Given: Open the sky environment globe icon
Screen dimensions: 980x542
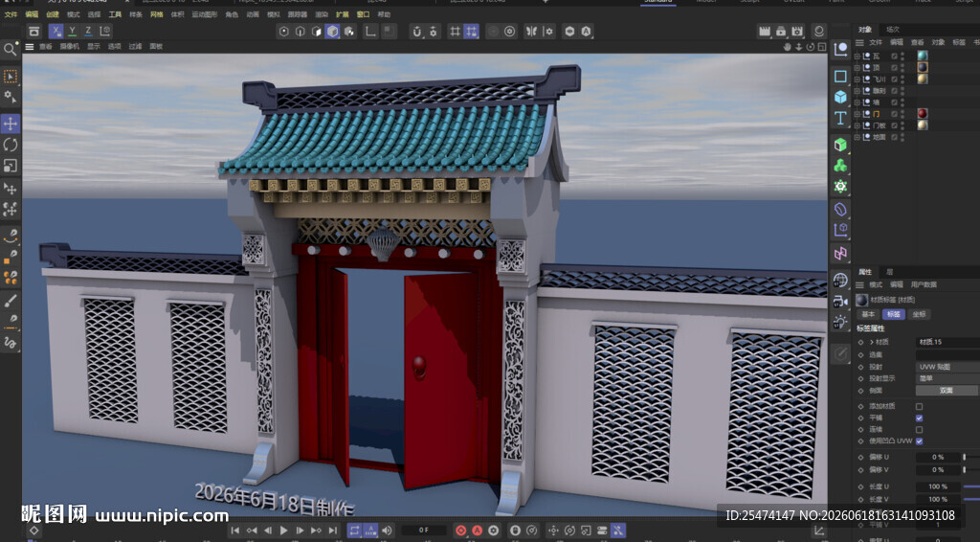Looking at the screenshot, I should pyautogui.click(x=840, y=280).
